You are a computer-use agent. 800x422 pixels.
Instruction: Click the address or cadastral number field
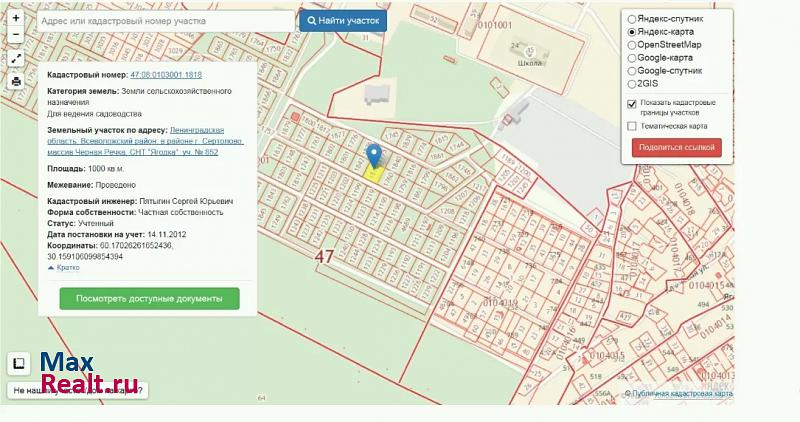pos(168,20)
